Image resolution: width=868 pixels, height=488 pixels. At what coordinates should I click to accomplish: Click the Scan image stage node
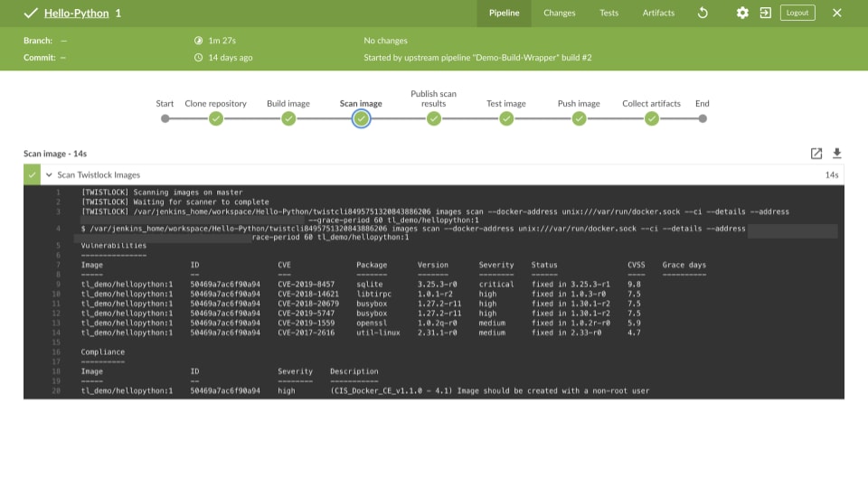pyautogui.click(x=361, y=118)
